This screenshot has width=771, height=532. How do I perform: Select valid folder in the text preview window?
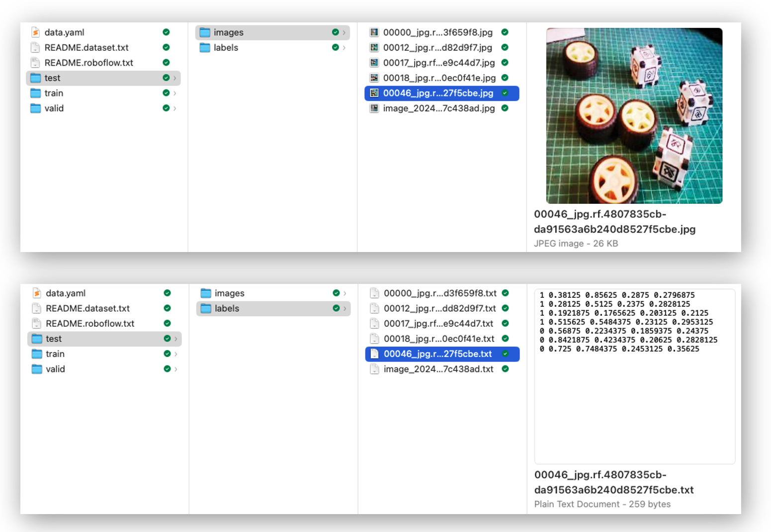point(55,369)
